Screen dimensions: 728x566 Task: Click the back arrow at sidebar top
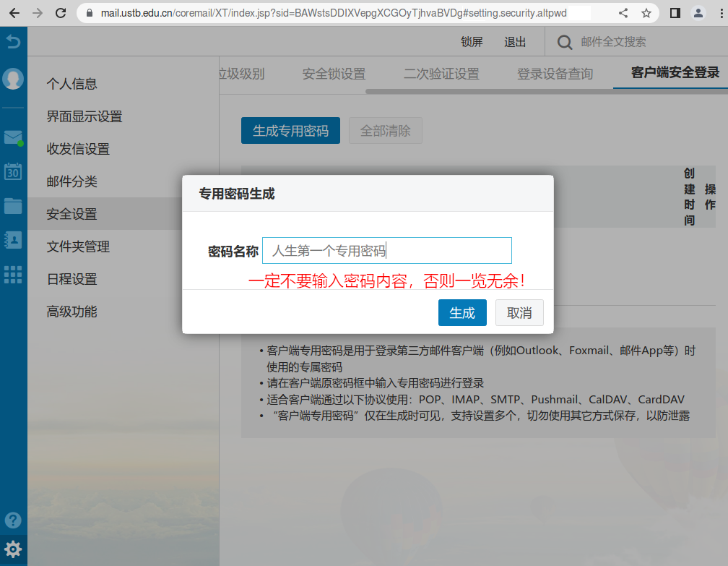coord(13,42)
